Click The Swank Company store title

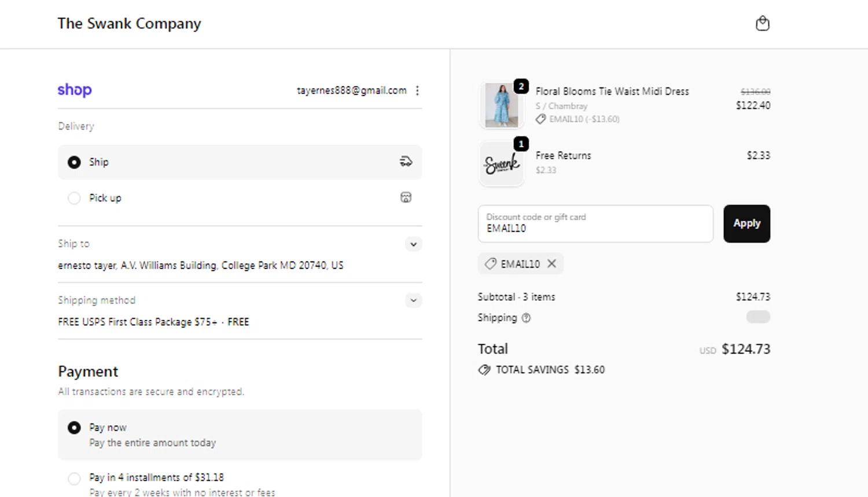click(x=129, y=24)
